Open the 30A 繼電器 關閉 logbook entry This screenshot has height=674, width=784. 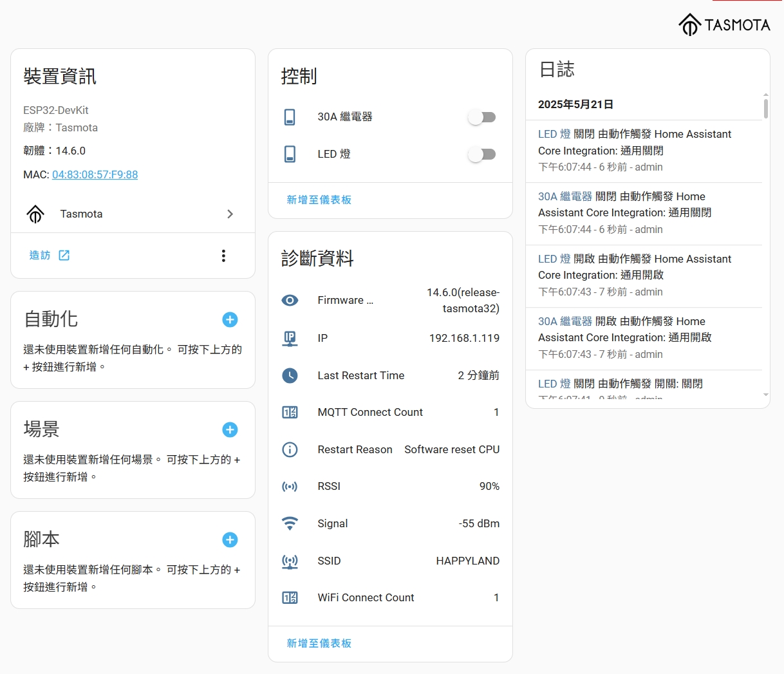click(x=565, y=196)
